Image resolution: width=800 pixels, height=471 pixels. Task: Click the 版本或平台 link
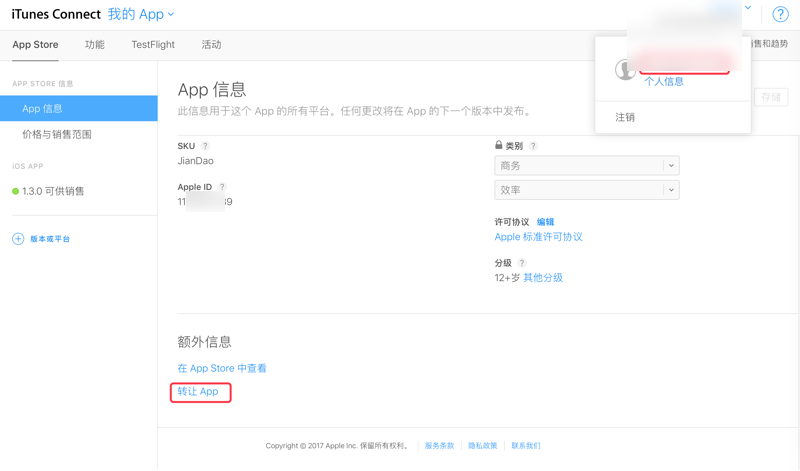pos(50,239)
